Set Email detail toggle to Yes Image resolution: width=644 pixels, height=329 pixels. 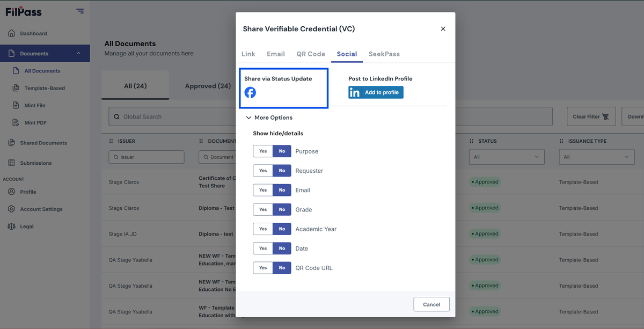pos(263,190)
